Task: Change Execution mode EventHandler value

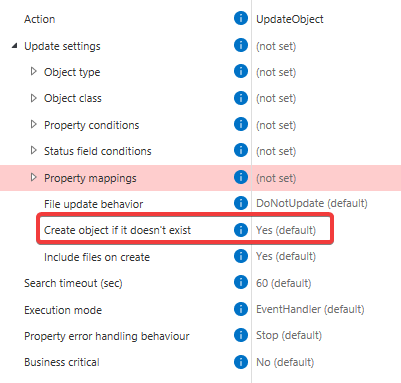Action: click(310, 309)
